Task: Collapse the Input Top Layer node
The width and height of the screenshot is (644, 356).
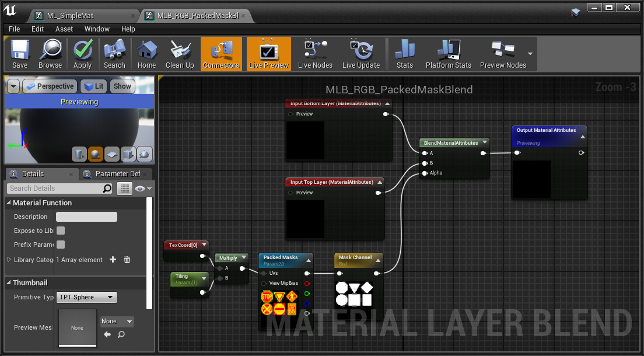Action: pos(381,182)
